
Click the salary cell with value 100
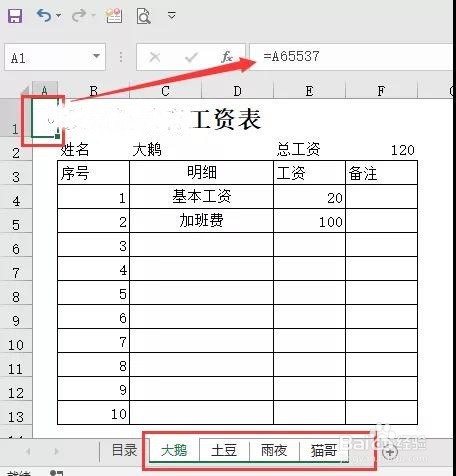[x=309, y=221]
